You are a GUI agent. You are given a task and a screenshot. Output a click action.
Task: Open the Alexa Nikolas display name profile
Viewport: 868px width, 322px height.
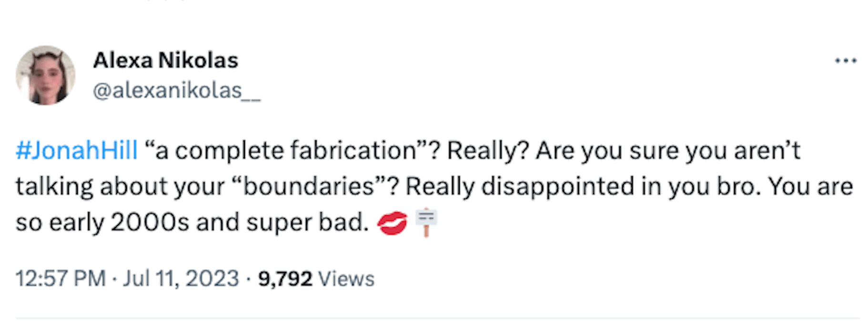165,61
